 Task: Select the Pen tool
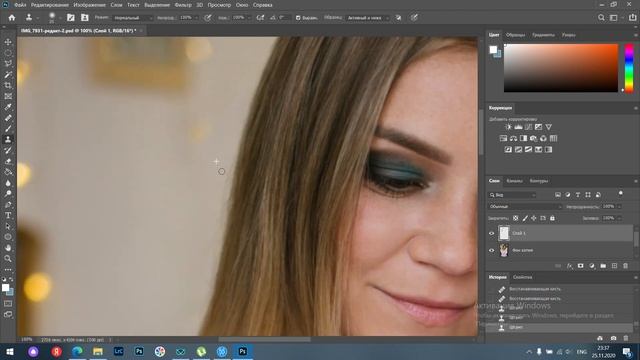click(8, 204)
